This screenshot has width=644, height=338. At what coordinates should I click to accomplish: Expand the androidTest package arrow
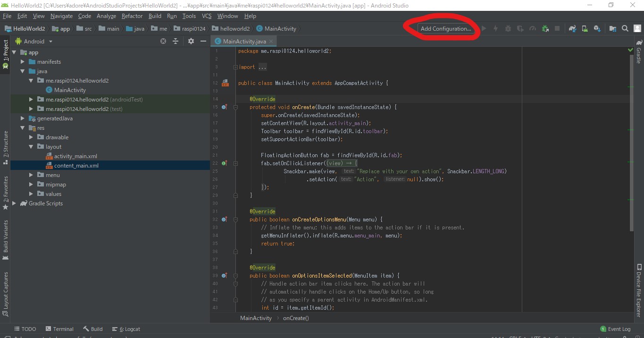tap(31, 100)
